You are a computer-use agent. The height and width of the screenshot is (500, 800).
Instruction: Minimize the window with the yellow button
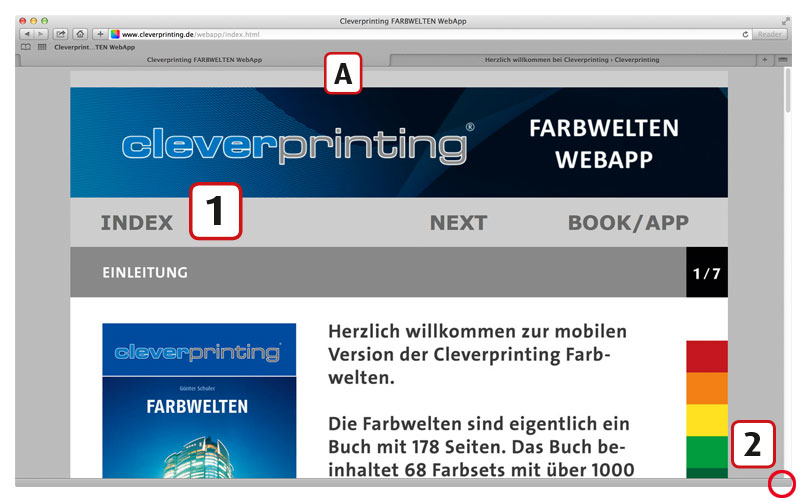click(34, 21)
